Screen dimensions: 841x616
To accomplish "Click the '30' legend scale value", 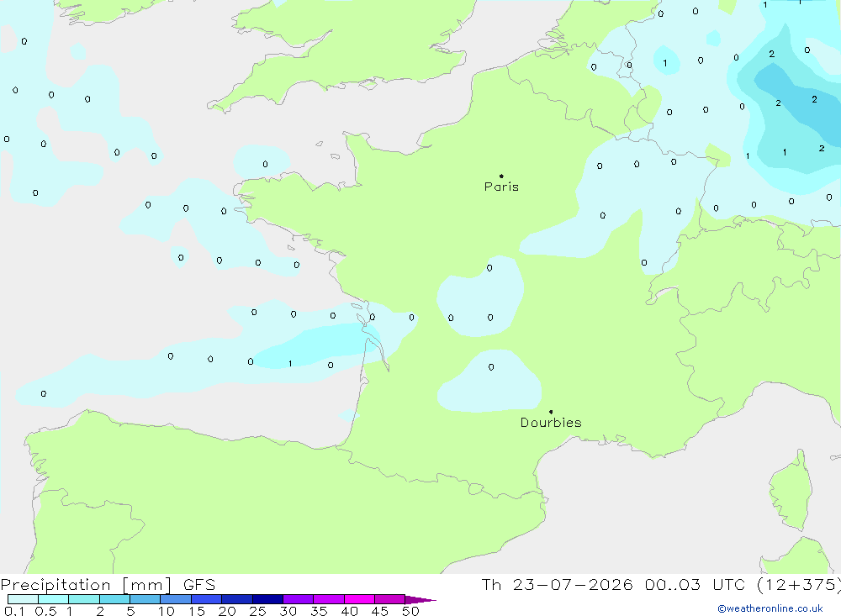I will [x=288, y=611].
